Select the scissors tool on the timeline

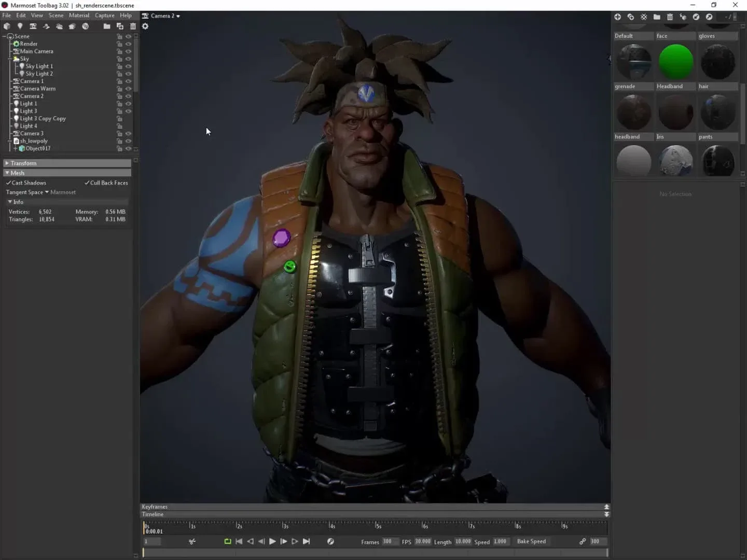192,541
